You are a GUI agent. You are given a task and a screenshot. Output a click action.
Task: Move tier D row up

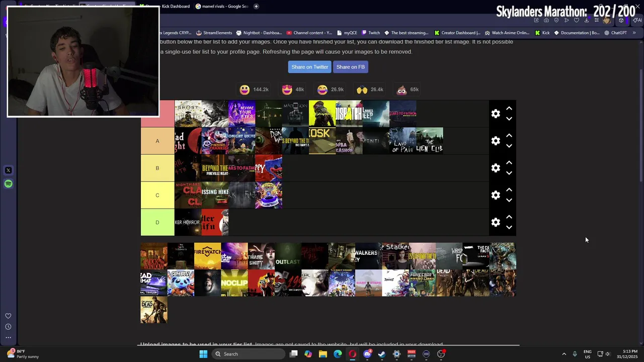point(509,217)
